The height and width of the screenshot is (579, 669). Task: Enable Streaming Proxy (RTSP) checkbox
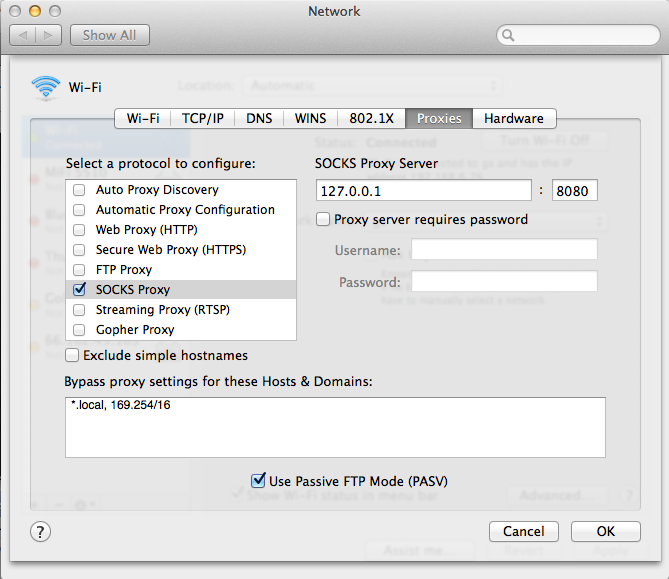click(79, 310)
